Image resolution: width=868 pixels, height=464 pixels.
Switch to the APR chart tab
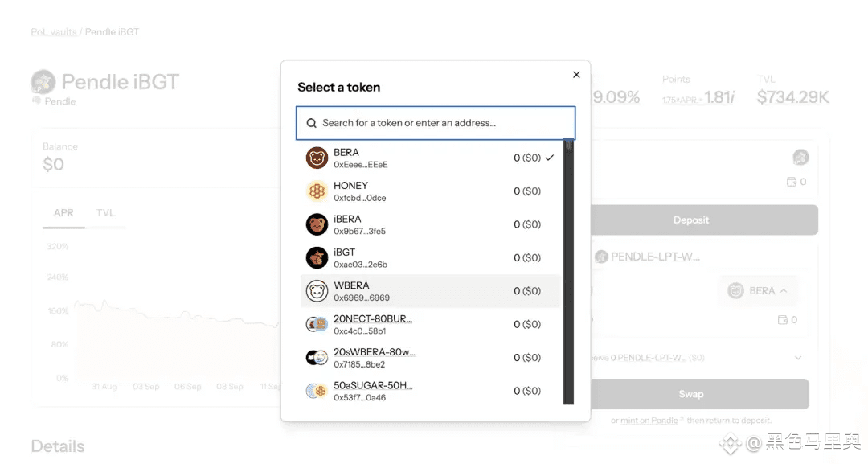click(x=63, y=213)
